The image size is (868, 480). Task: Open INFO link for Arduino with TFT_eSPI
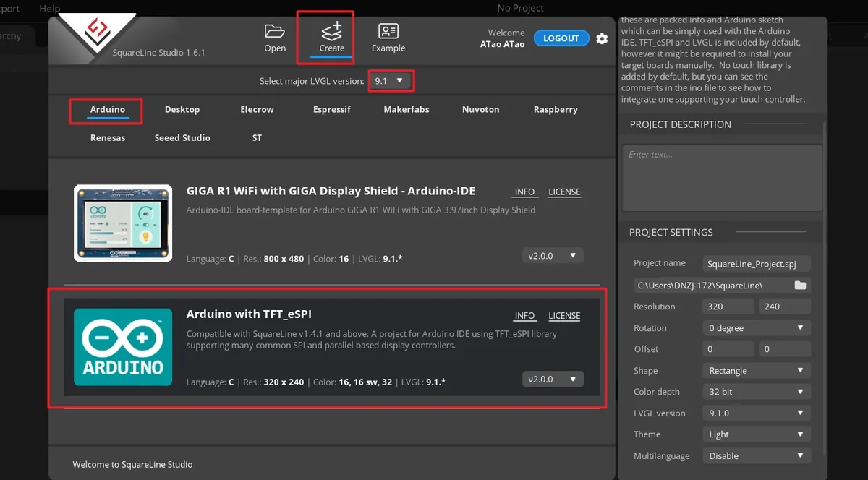point(524,316)
